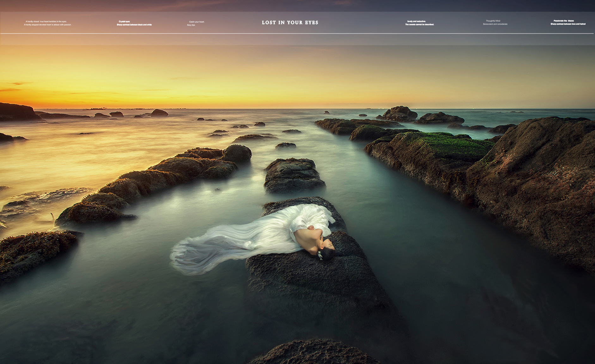Open the "Catch your heart." text item
Viewport: 595px width, 364px height.
pos(197,22)
